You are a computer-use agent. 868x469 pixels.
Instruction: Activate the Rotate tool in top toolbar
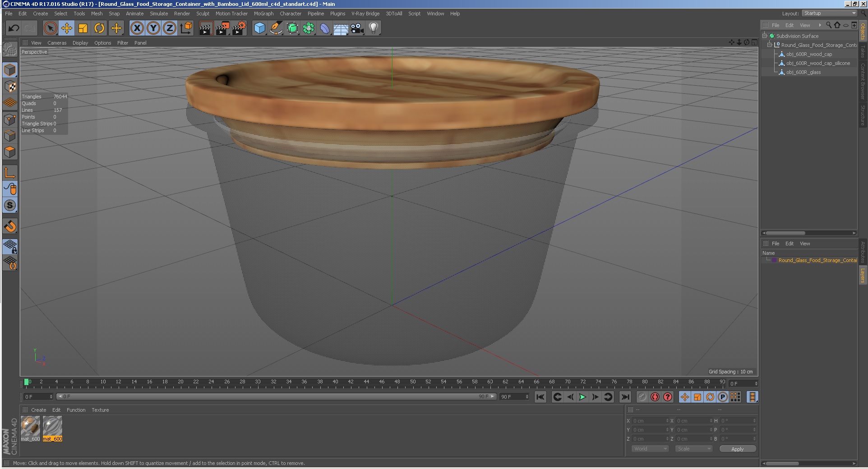click(x=99, y=28)
